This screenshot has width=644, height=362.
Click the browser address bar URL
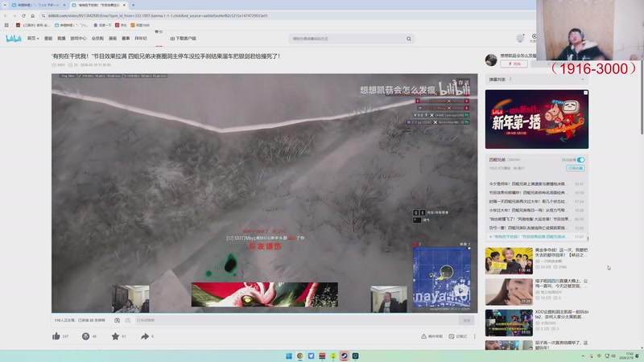[x=158, y=15]
